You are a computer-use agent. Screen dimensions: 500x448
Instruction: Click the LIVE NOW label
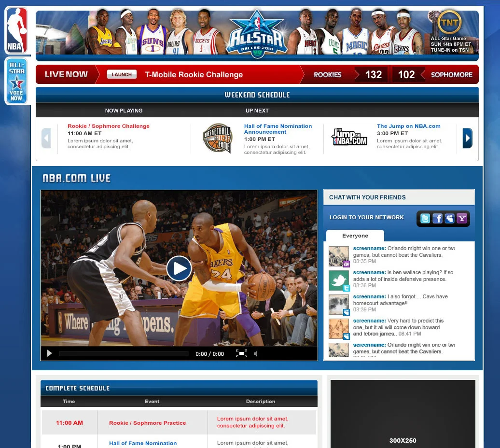click(x=66, y=74)
